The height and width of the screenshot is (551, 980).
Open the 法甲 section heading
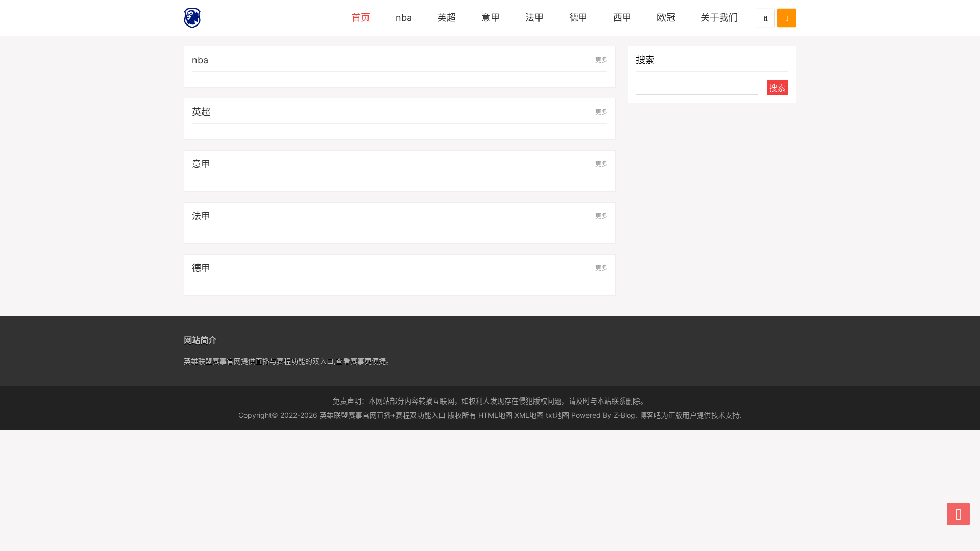(x=201, y=216)
